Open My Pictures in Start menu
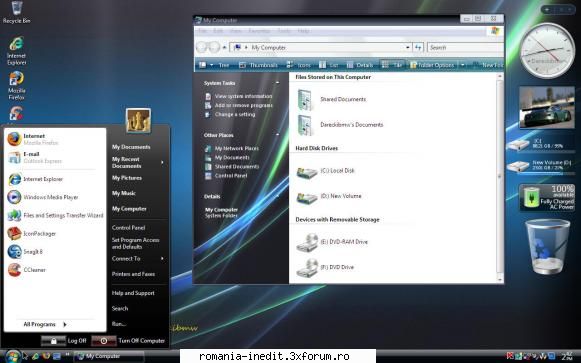 pyautogui.click(x=127, y=178)
